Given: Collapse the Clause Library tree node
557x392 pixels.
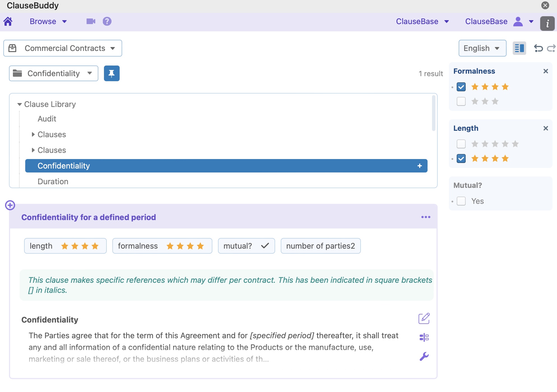Looking at the screenshot, I should [19, 104].
